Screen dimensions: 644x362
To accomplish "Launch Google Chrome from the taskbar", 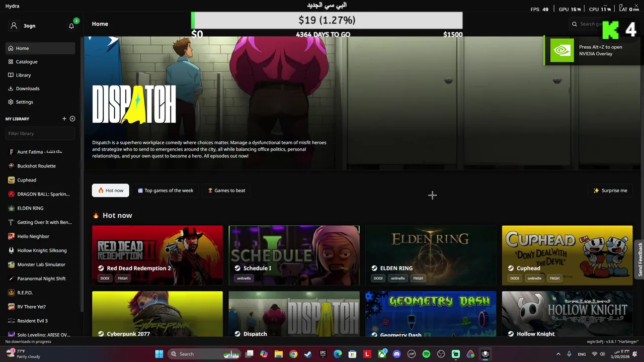I will pos(293,354).
